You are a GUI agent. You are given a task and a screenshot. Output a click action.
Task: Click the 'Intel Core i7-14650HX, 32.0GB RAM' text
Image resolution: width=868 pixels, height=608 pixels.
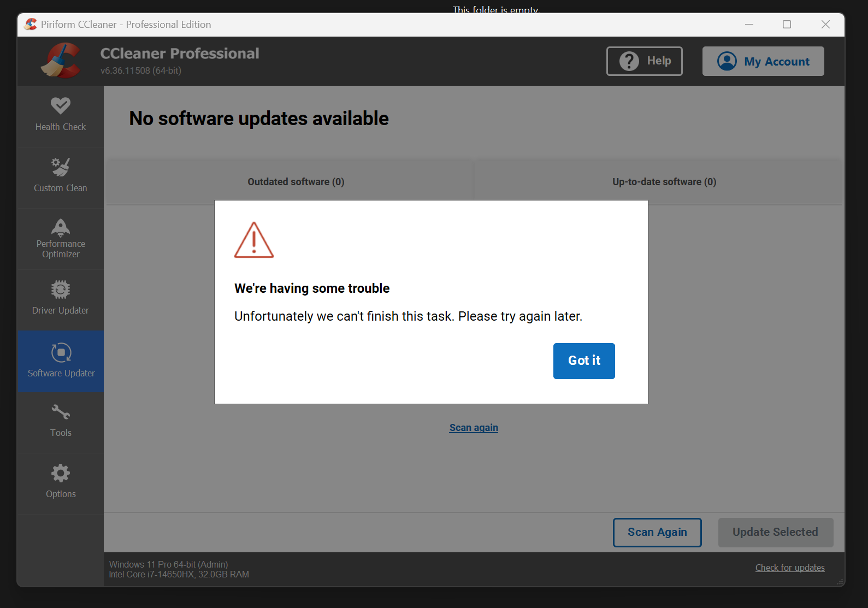[x=179, y=575]
